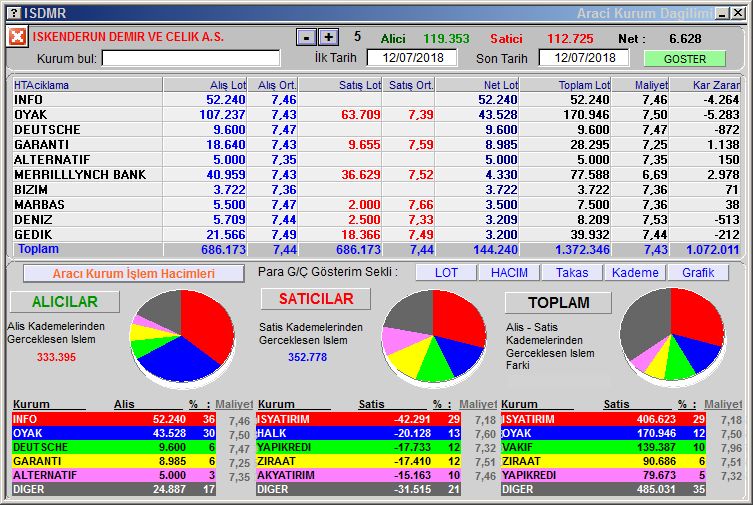Focus the Kurum bul search field
The image size is (753, 505).
pos(191,59)
